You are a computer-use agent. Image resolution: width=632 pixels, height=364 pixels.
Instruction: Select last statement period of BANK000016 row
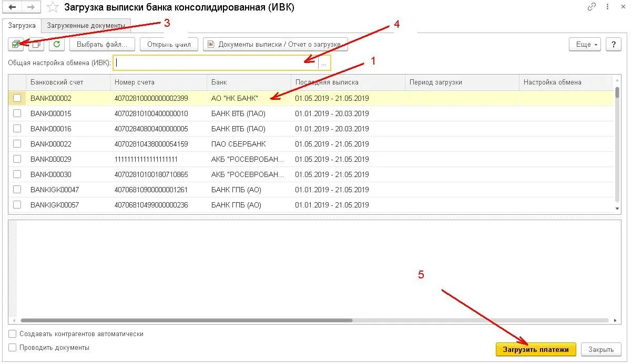click(x=348, y=129)
